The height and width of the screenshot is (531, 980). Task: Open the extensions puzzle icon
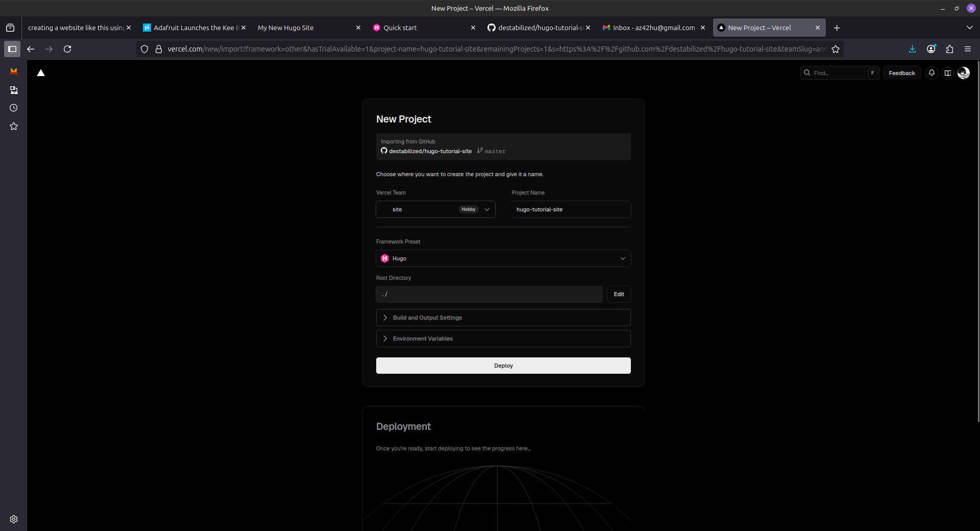tap(949, 49)
